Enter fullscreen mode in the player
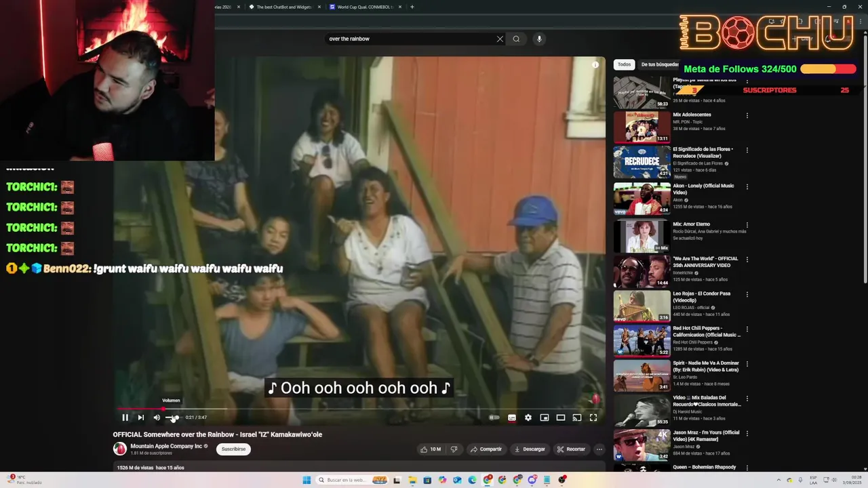 click(593, 418)
